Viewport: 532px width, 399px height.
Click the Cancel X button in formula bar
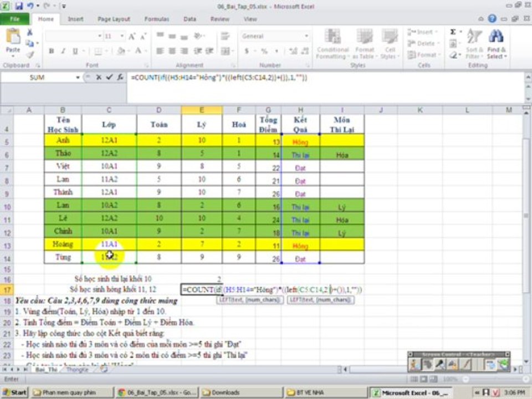(99, 78)
